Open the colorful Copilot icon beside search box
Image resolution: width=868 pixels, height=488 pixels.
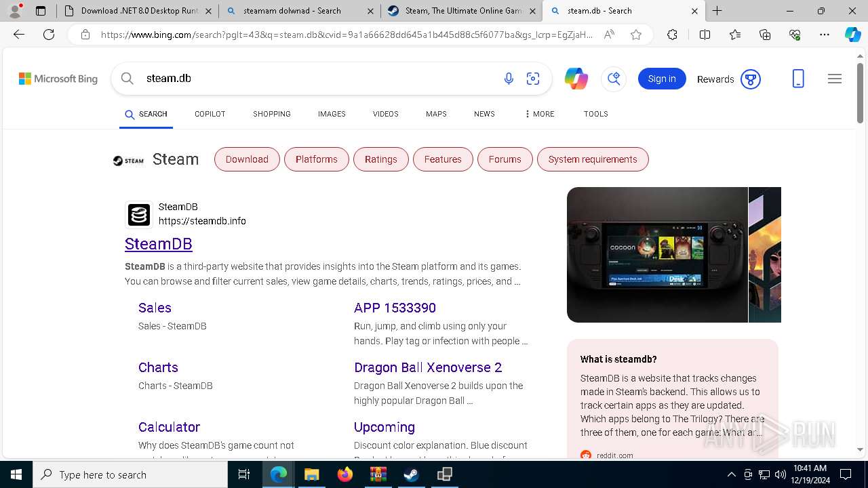click(x=576, y=79)
